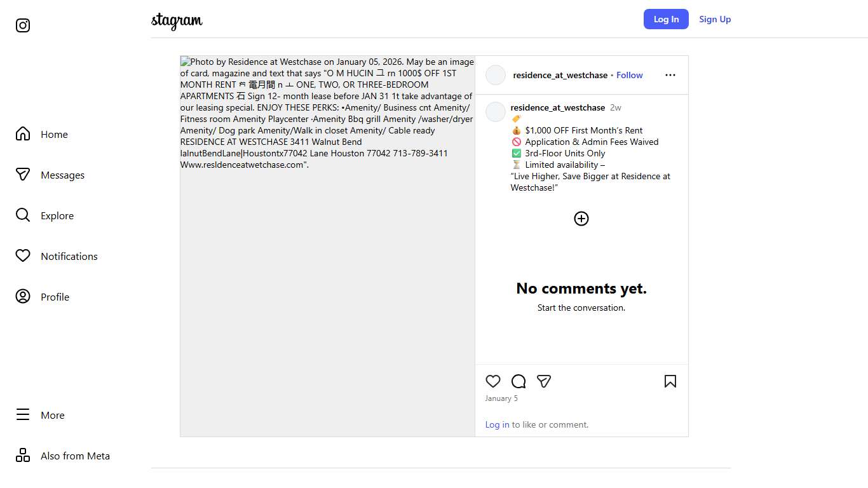Viewport: 868px width, 488px height.
Task: Open Notifications heart icon in sidebar
Action: coord(23,256)
